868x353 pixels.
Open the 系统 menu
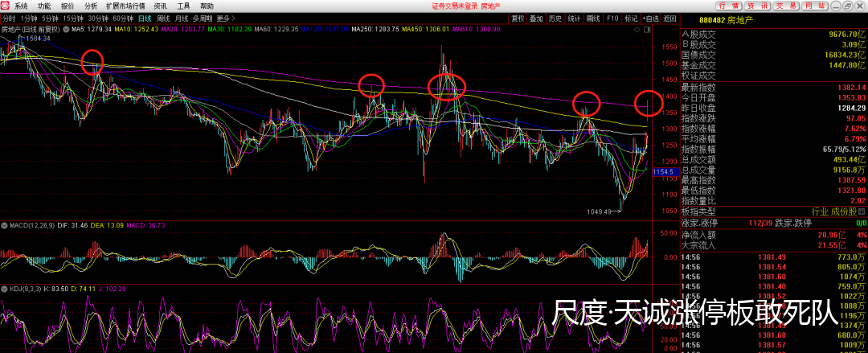21,6
